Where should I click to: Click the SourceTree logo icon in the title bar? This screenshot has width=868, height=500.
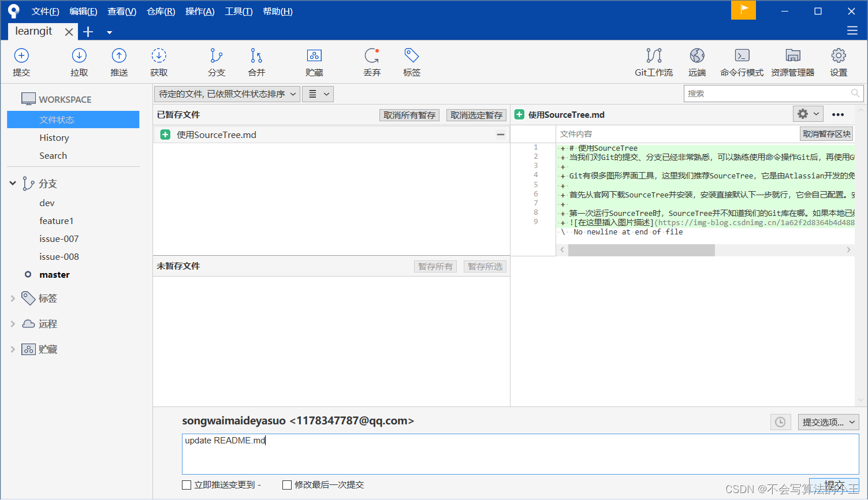[x=13, y=12]
